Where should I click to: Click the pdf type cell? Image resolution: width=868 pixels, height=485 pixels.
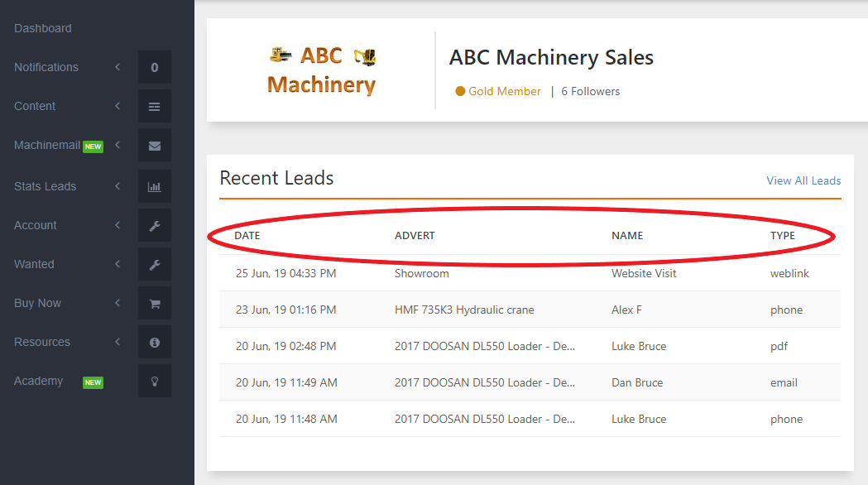pos(779,347)
